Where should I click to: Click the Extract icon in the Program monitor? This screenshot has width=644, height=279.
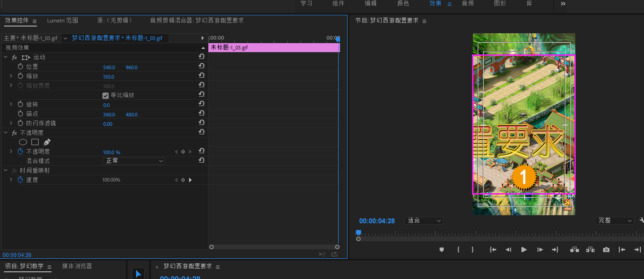(x=590, y=249)
